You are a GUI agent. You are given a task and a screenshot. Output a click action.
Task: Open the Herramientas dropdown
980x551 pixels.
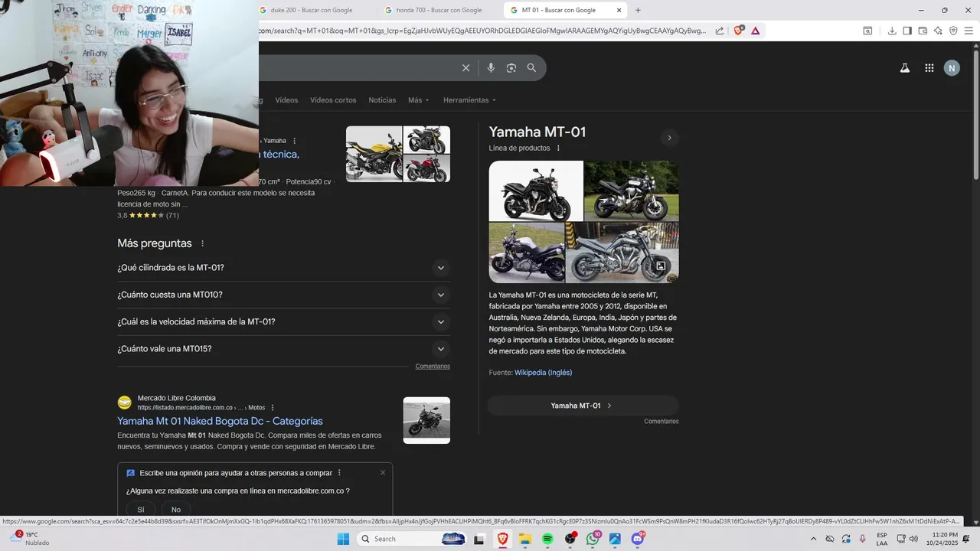click(469, 100)
